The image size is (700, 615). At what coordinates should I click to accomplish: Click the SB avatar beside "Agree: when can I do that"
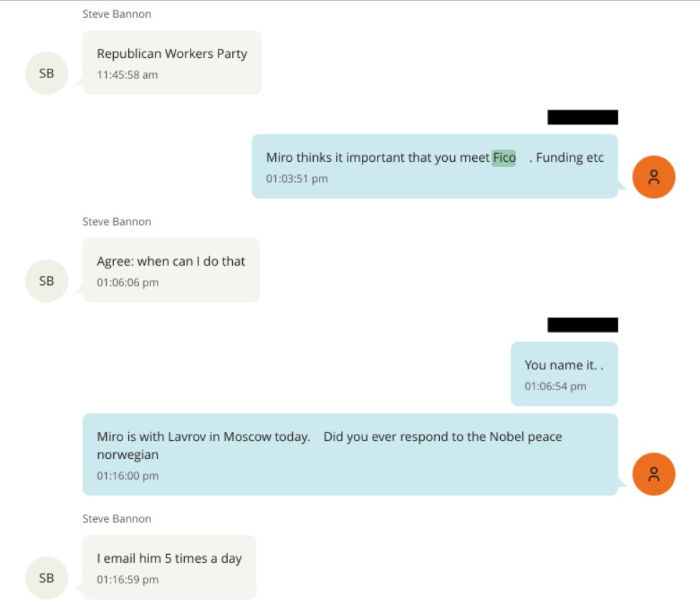(x=46, y=281)
